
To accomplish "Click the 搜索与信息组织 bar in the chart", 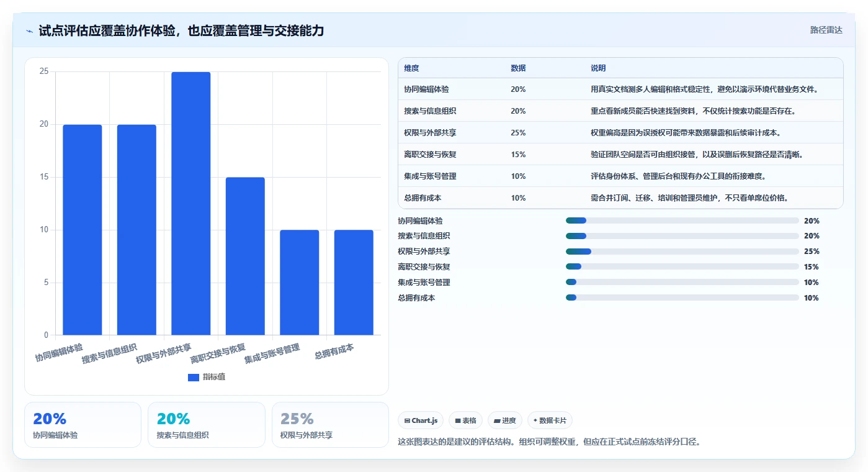I will [136, 230].
